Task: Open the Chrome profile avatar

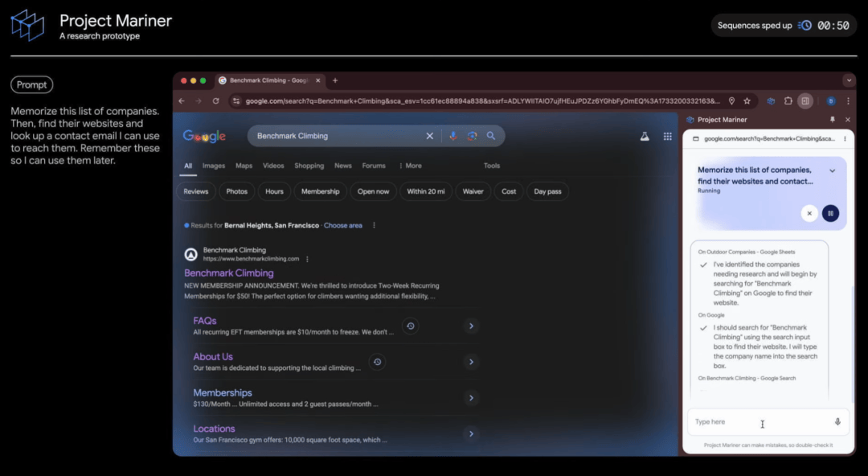Action: (831, 101)
